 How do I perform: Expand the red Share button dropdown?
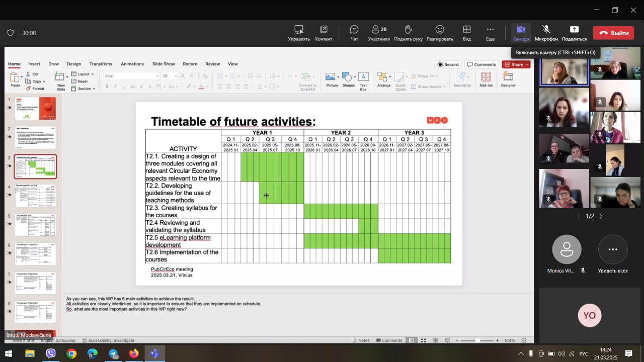coord(527,64)
